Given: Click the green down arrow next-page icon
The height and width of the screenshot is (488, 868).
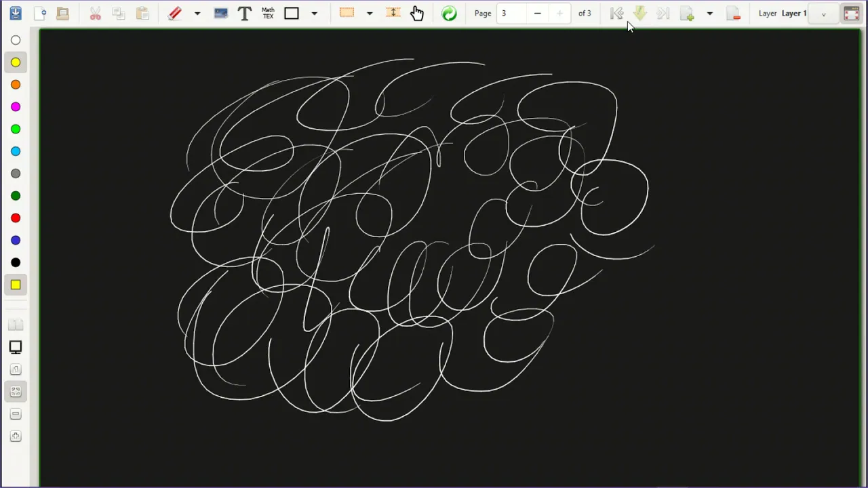Looking at the screenshot, I should 639,13.
